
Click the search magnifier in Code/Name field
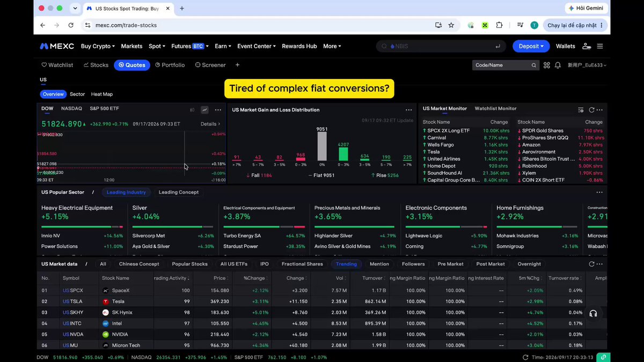(x=533, y=65)
